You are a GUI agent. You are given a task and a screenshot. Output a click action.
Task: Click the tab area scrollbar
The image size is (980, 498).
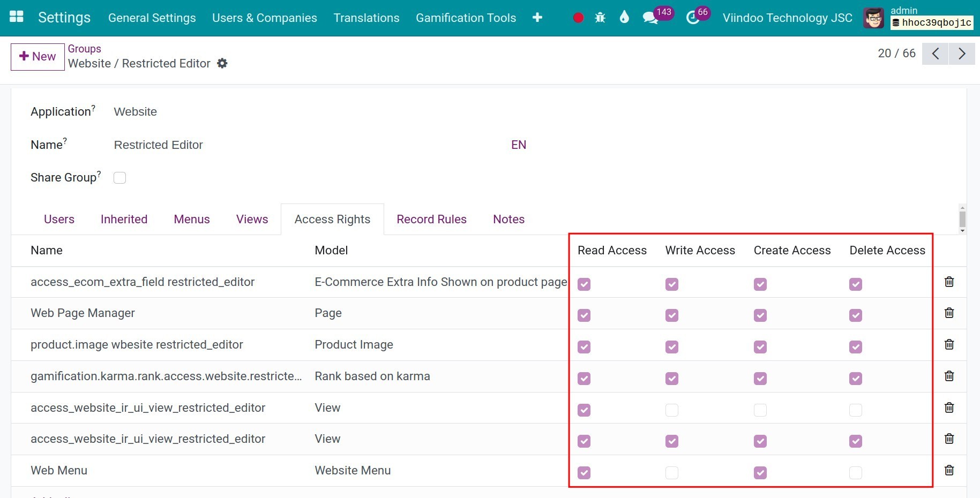tap(962, 219)
